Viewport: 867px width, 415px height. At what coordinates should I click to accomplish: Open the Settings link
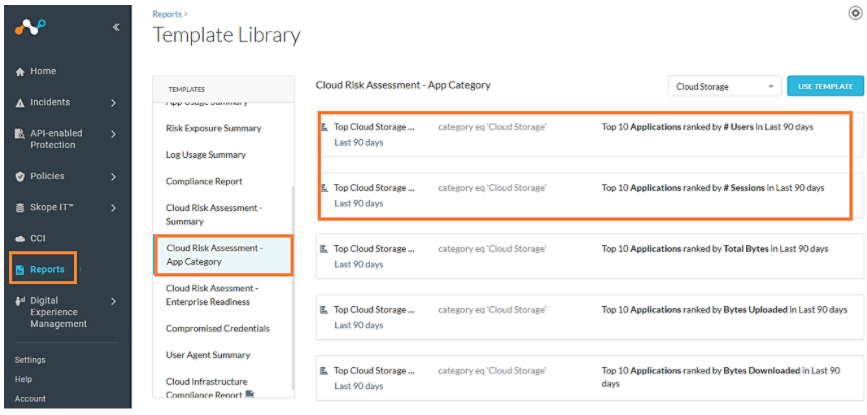(x=30, y=360)
